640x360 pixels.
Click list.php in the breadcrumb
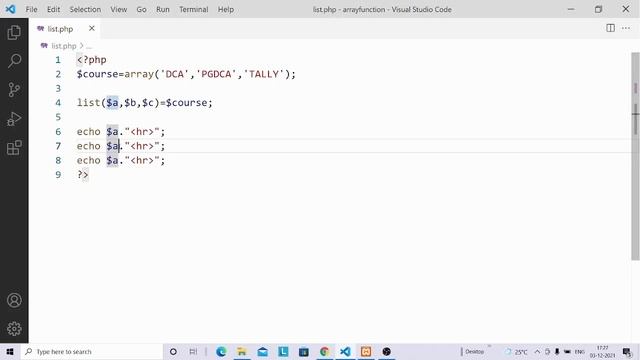64,46
